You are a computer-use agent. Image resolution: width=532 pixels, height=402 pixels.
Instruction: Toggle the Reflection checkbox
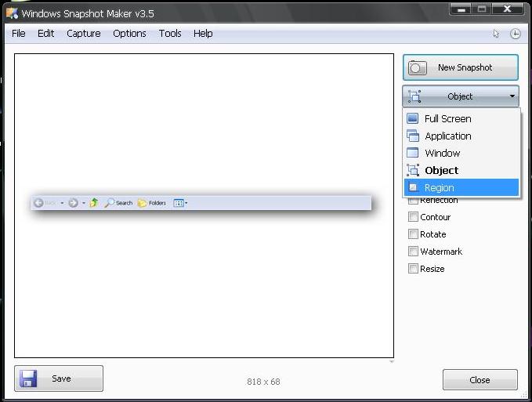pos(413,201)
